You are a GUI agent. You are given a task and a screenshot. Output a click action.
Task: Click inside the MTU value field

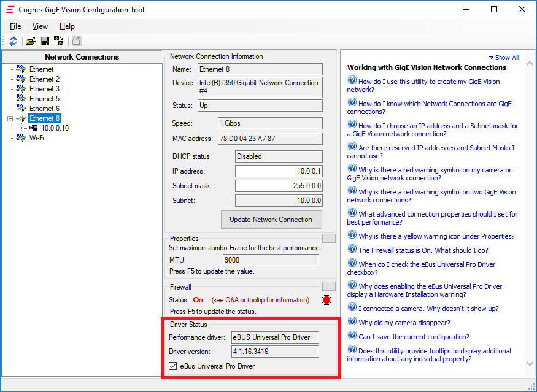[270, 260]
